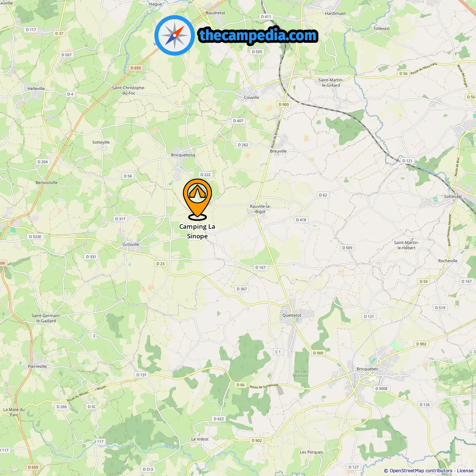Viewport: 476px width, 476px height.
Task: Click the Bois de Brémont forest label
Action: 301,374
